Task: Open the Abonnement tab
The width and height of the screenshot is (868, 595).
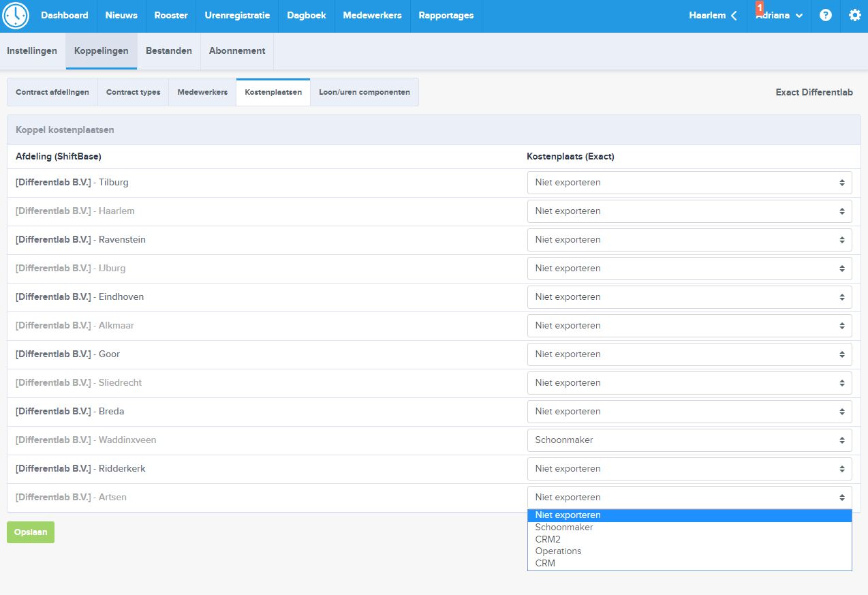Action: click(x=237, y=51)
